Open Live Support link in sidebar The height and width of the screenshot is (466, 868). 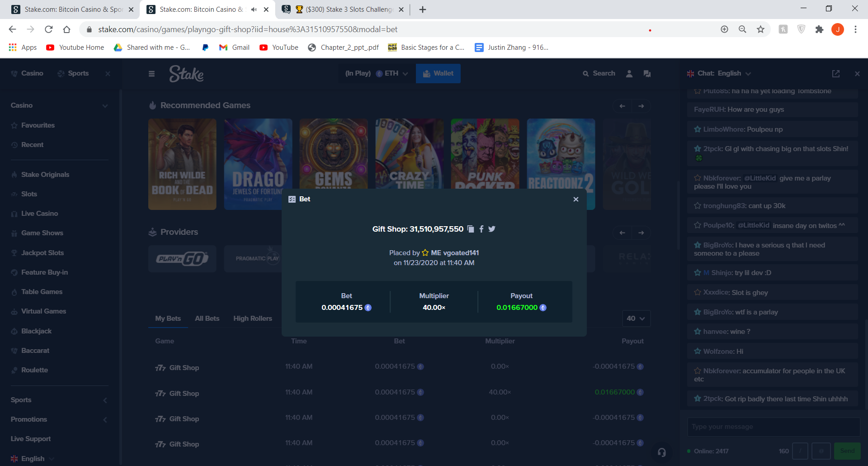click(31, 439)
